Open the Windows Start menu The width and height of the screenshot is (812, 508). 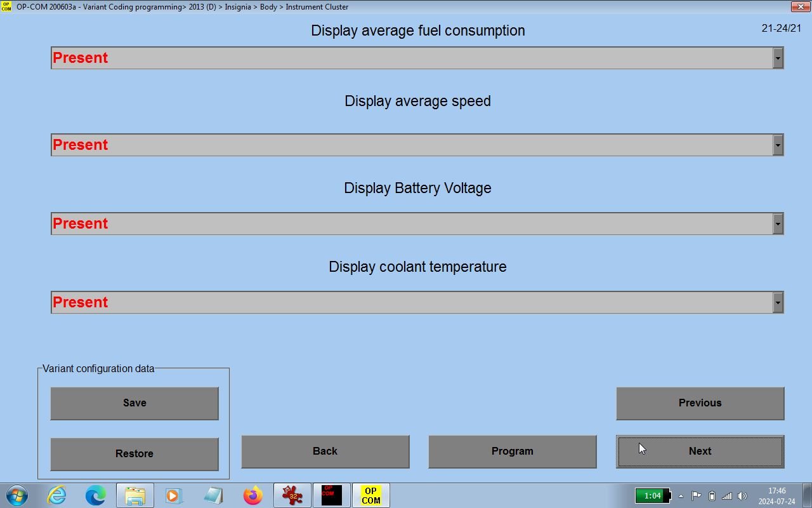pos(17,495)
